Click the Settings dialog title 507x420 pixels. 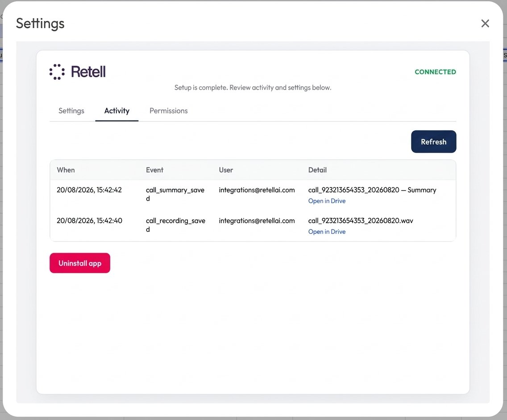pyautogui.click(x=40, y=24)
